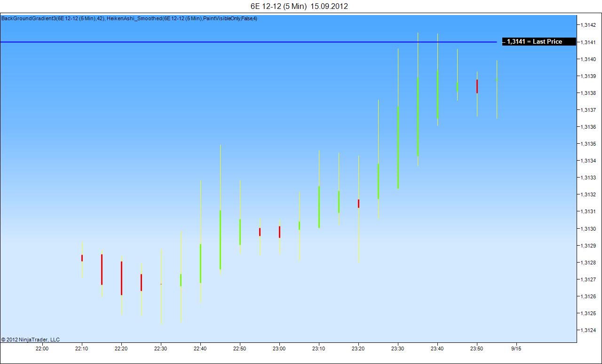This screenshot has height=364, width=602.
Task: Click the 22:30 time axis label
Action: tap(161, 349)
